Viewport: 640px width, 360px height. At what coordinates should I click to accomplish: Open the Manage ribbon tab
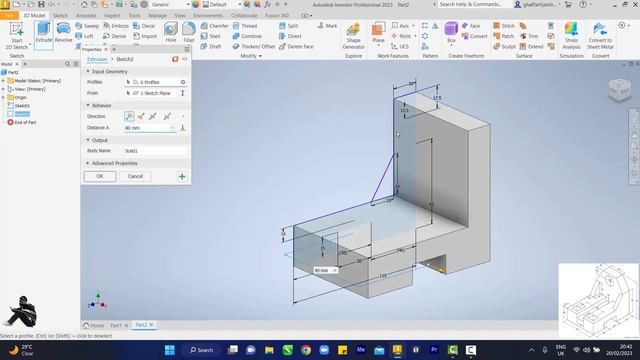[157, 16]
